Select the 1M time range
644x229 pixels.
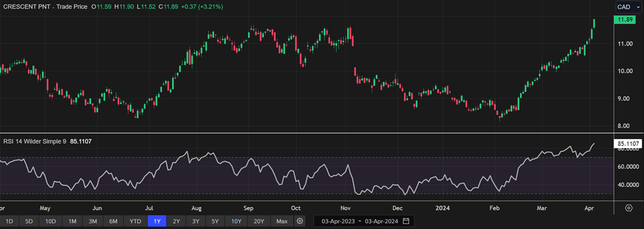coord(72,221)
